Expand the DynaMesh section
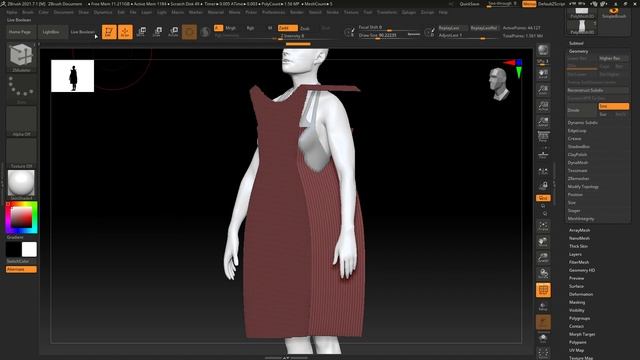 tap(578, 162)
